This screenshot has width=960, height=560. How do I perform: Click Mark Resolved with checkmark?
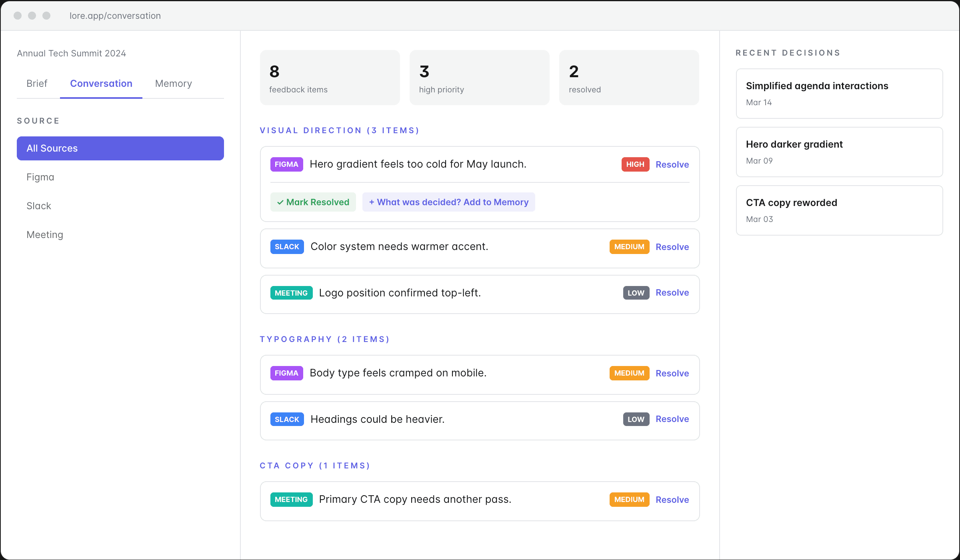313,202
